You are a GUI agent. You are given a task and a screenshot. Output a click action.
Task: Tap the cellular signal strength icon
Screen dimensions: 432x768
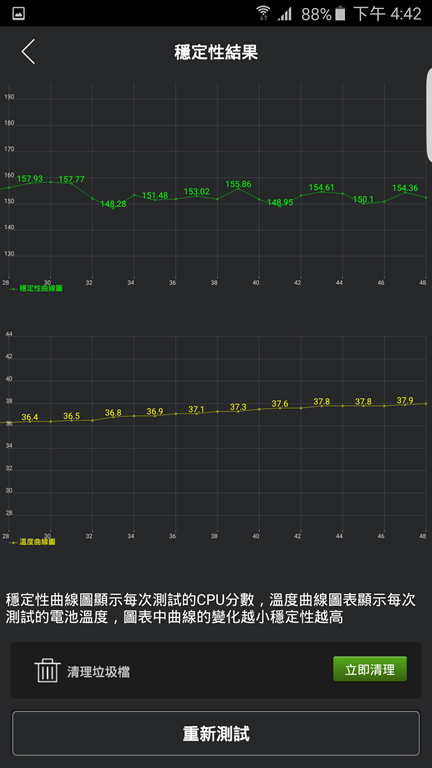[x=285, y=14]
